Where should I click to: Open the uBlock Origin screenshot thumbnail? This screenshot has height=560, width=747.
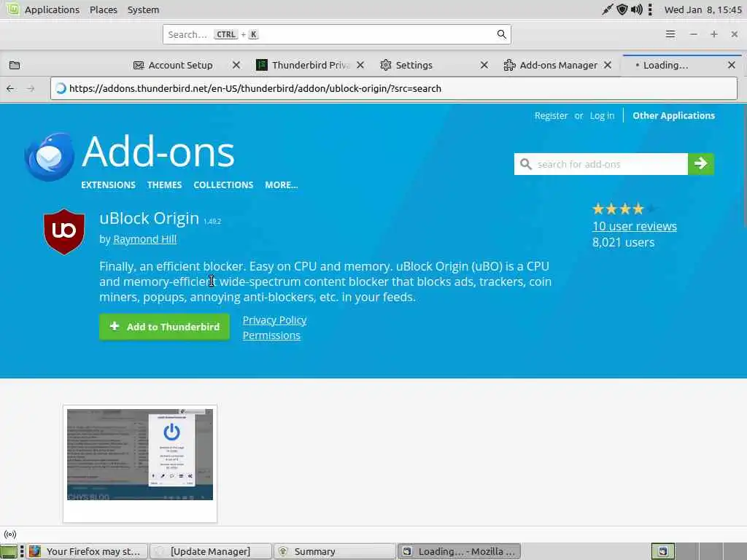(x=140, y=455)
